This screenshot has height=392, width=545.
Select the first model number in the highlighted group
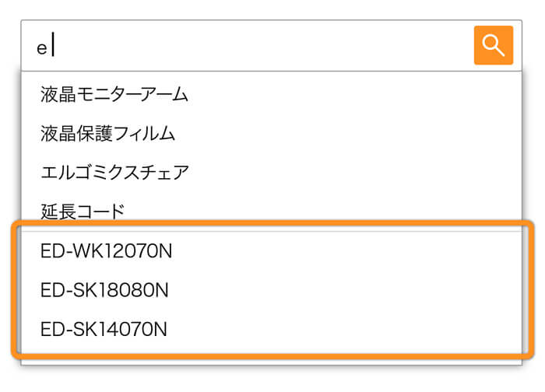coord(271,250)
